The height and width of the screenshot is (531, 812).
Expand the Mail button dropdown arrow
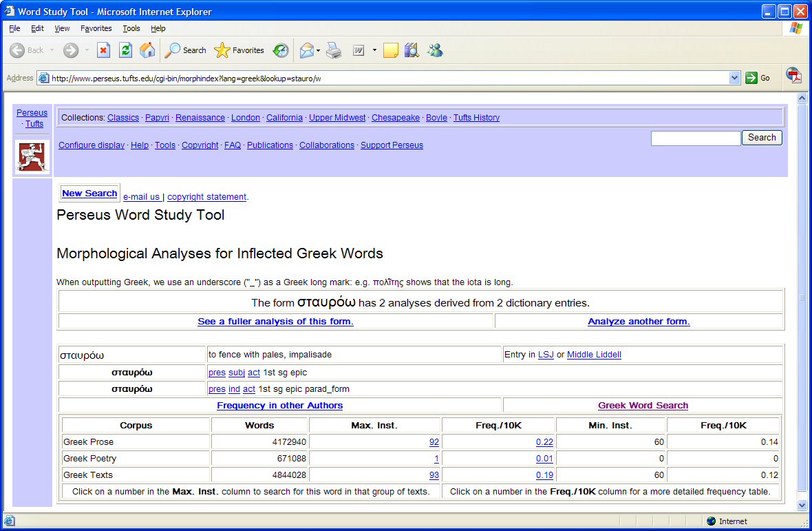coord(319,50)
